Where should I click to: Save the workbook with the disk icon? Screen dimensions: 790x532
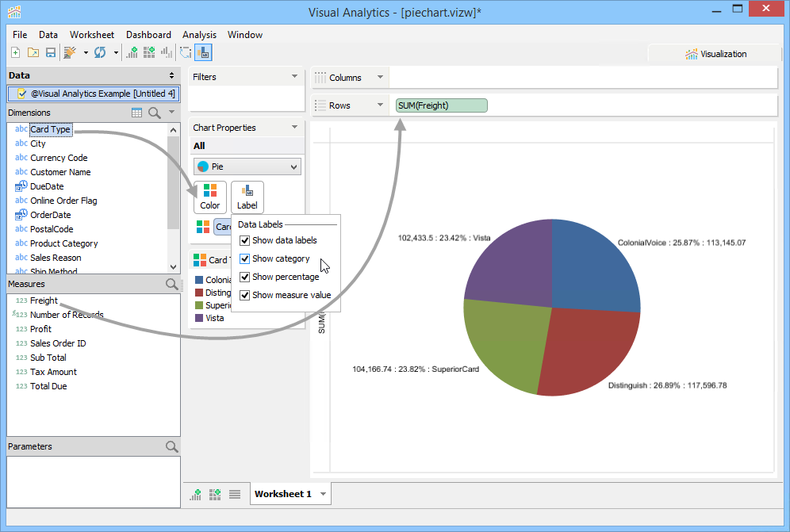click(51, 52)
